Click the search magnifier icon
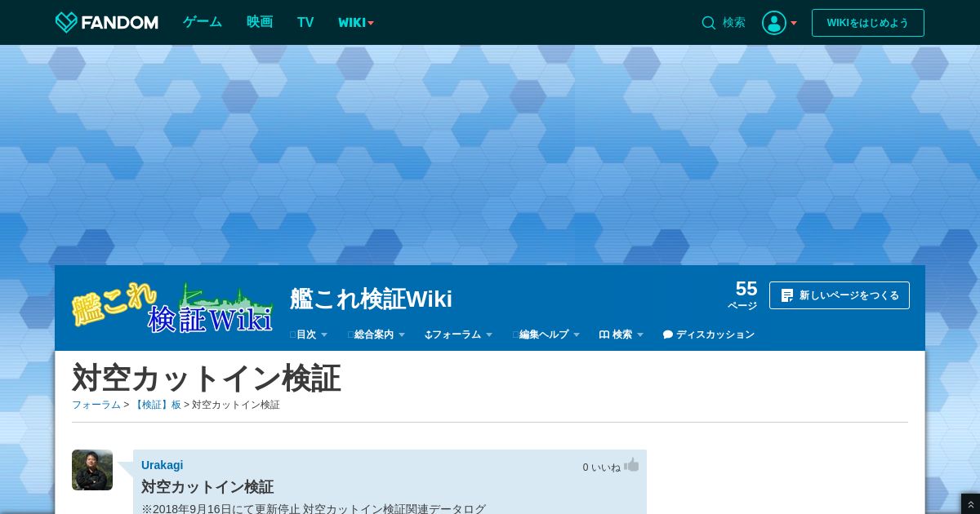980x514 pixels. [709, 23]
